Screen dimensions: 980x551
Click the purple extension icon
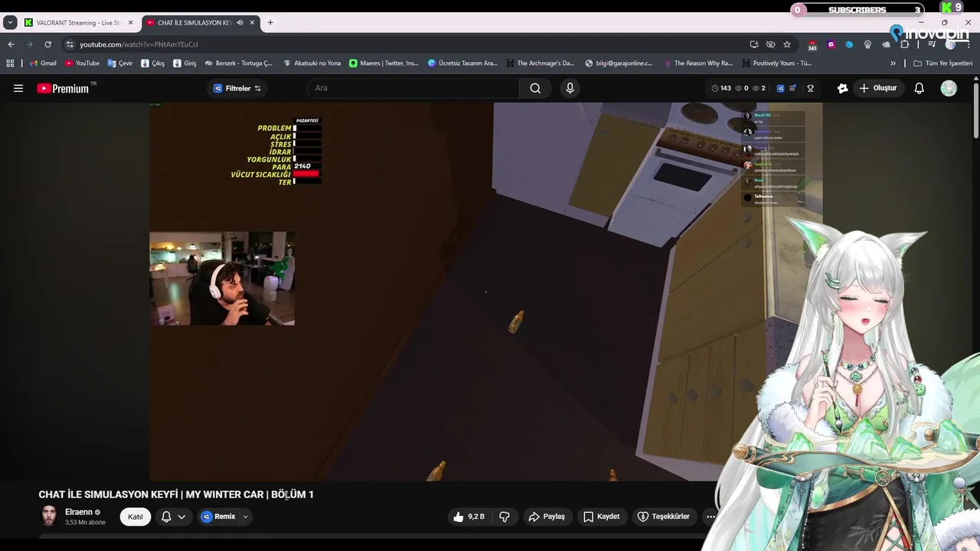(831, 44)
